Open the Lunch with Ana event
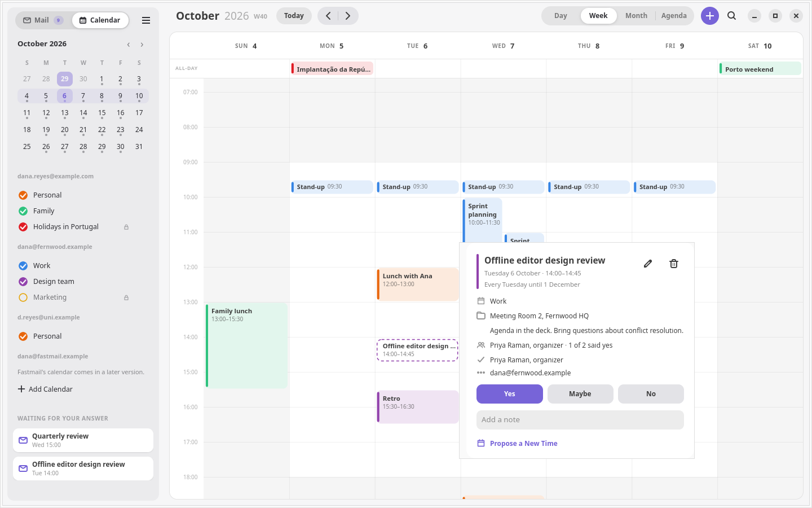The width and height of the screenshot is (812, 508). (418, 284)
